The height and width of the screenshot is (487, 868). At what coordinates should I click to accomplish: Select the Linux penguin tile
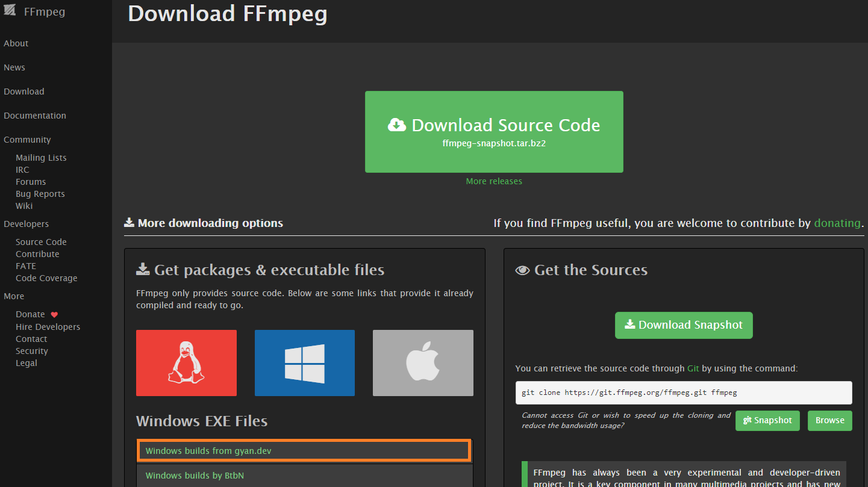click(186, 363)
